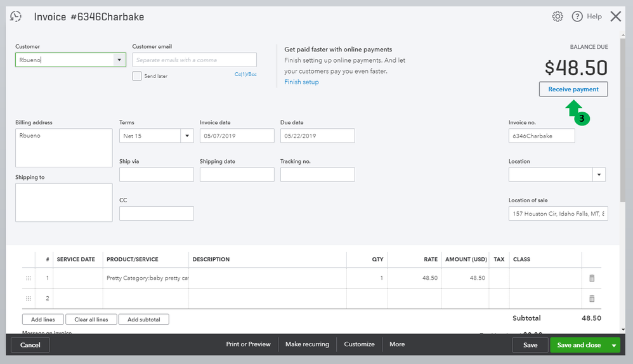The image size is (633, 364).
Task: Open the settings gear icon
Action: click(558, 16)
